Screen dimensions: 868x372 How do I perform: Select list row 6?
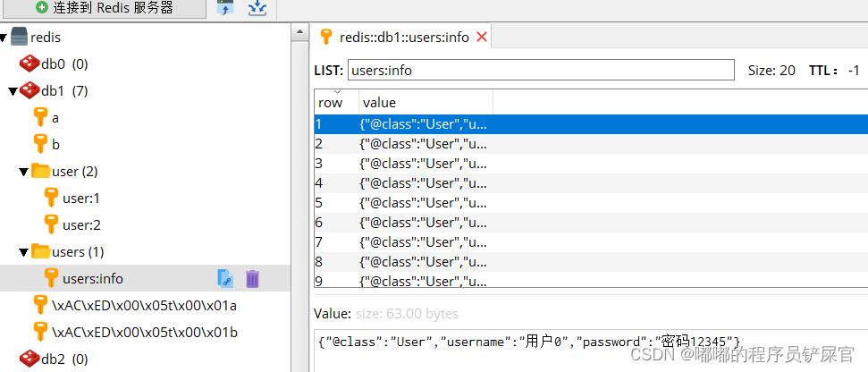[591, 223]
